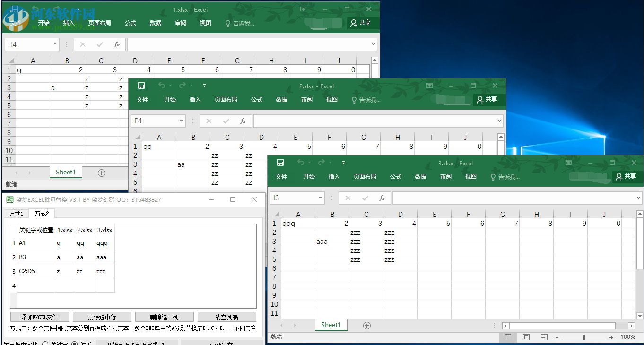This screenshot has height=345, width=644.
Task: Open 数据 tab in 2.xlsx
Action: point(282,100)
